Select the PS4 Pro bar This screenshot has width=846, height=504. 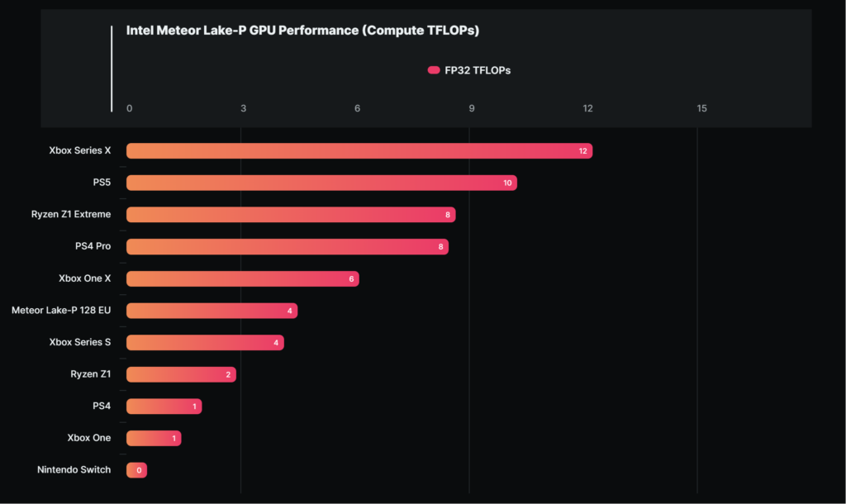[288, 246]
